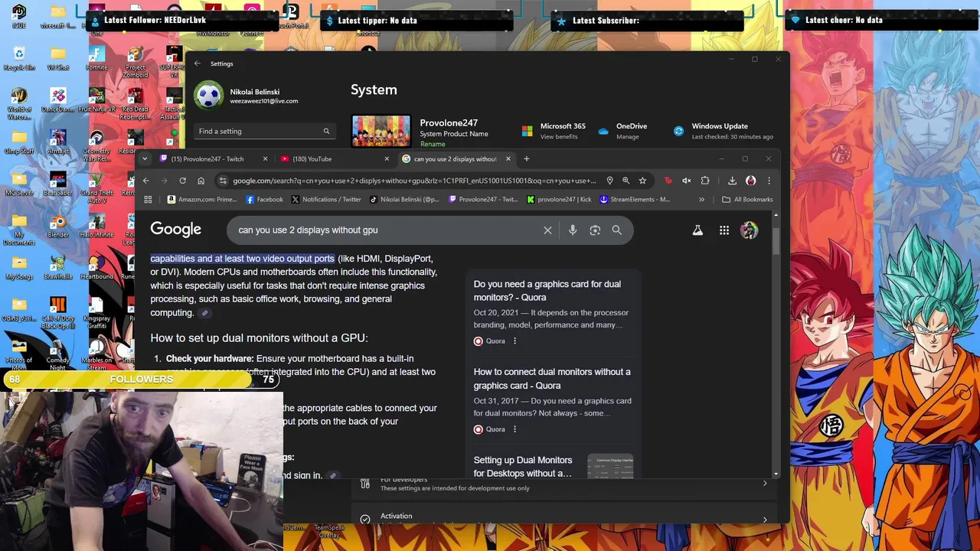Open the Fortnite desktop shortcut
The height and width of the screenshot is (551, 980).
tap(96, 58)
